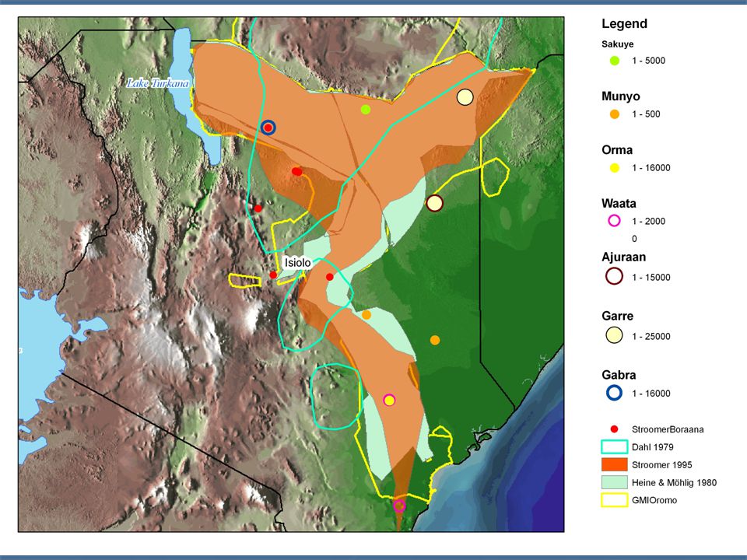Click the Munyo orange dot legend symbol
Viewport: 747px width, 560px height.
[615, 114]
